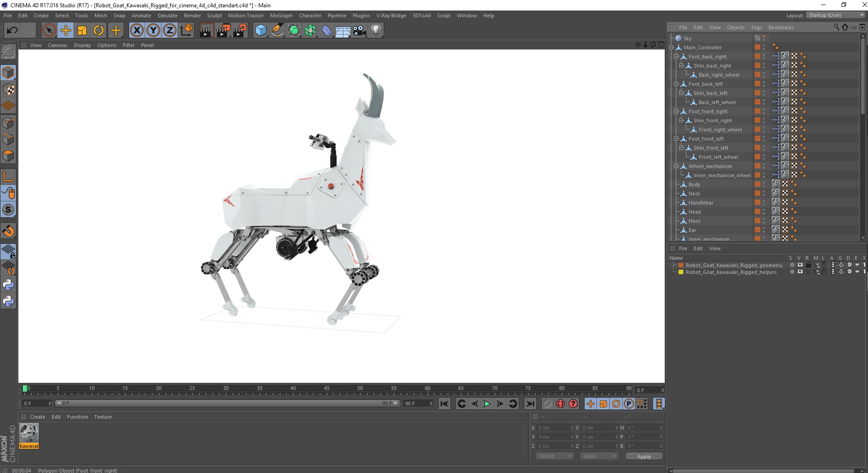868x473 pixels.
Task: Collapse the Main_Controller hierarchy
Action: 671,47
